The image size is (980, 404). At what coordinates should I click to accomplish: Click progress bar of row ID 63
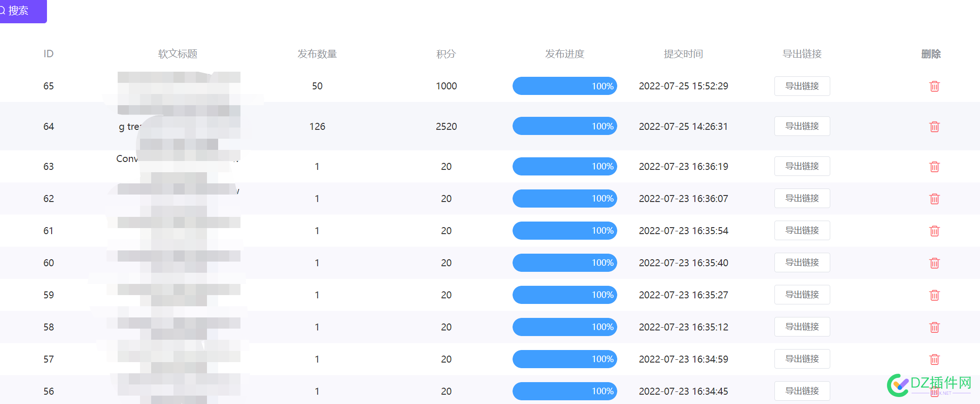tap(565, 166)
